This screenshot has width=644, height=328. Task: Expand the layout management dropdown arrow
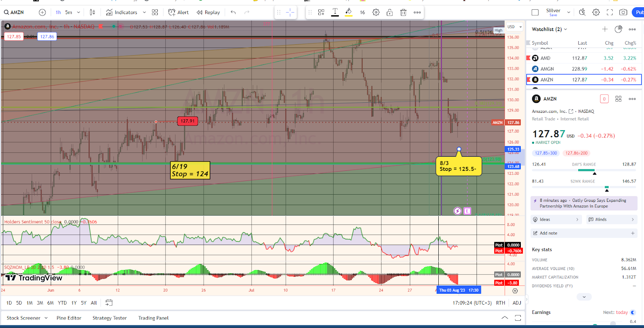click(569, 12)
